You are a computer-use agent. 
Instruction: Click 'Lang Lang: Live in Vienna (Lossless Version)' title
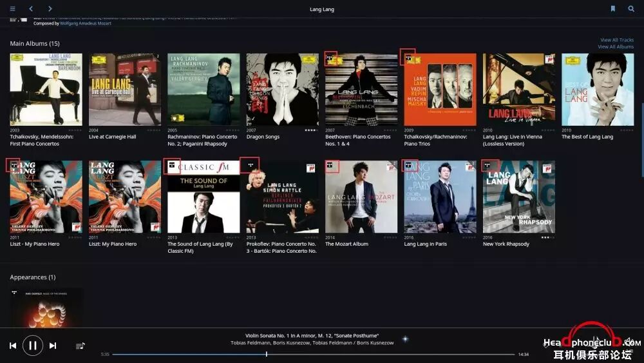tap(513, 140)
